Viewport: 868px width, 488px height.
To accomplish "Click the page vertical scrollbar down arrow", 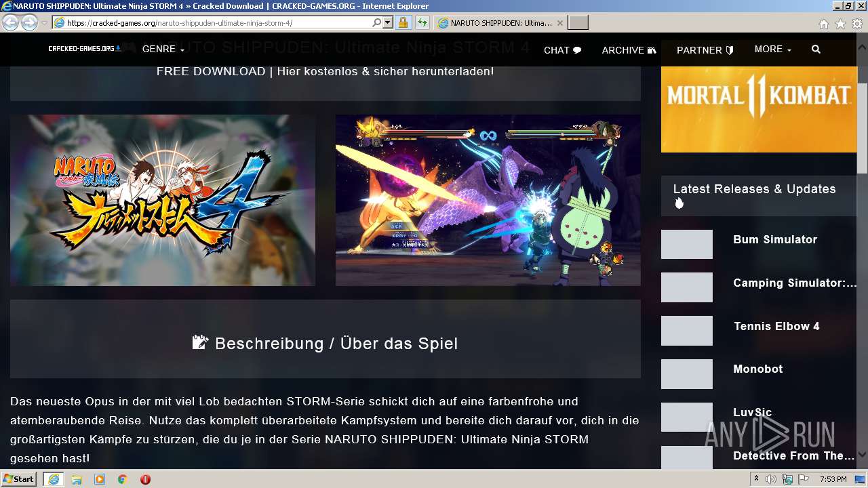I will [x=862, y=455].
